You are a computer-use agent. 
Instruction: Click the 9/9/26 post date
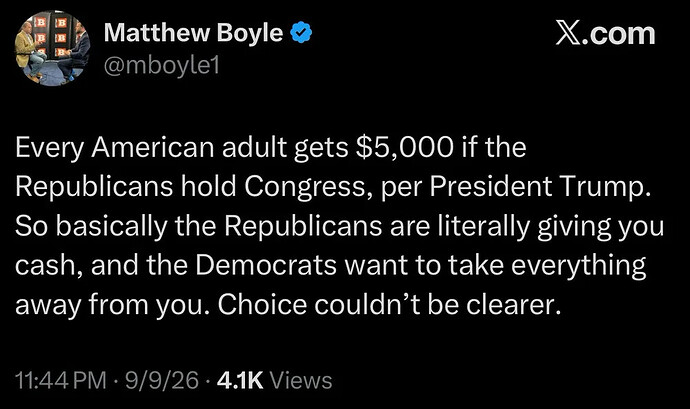pos(162,380)
